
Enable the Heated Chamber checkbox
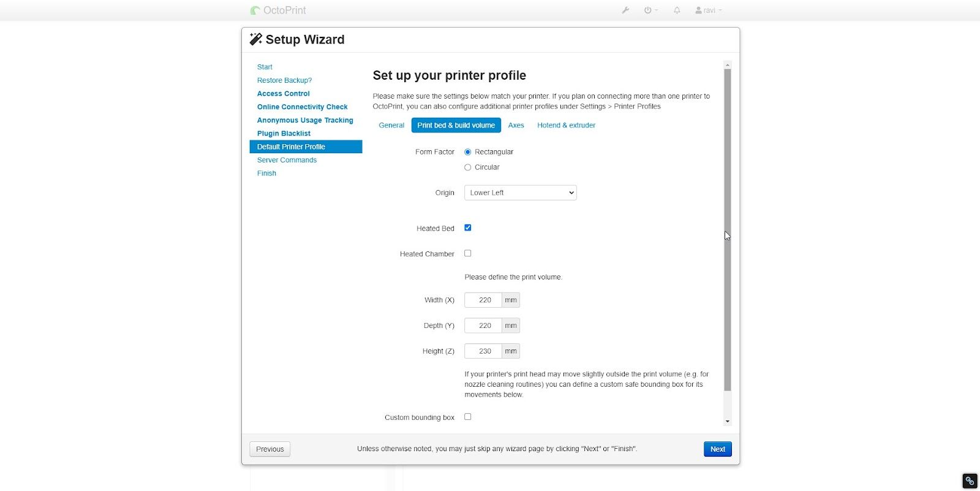pos(468,253)
